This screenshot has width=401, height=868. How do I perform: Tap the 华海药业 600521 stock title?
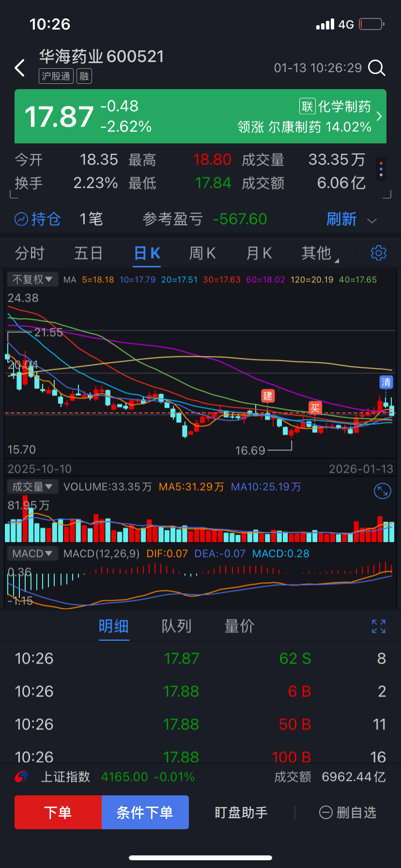(102, 57)
